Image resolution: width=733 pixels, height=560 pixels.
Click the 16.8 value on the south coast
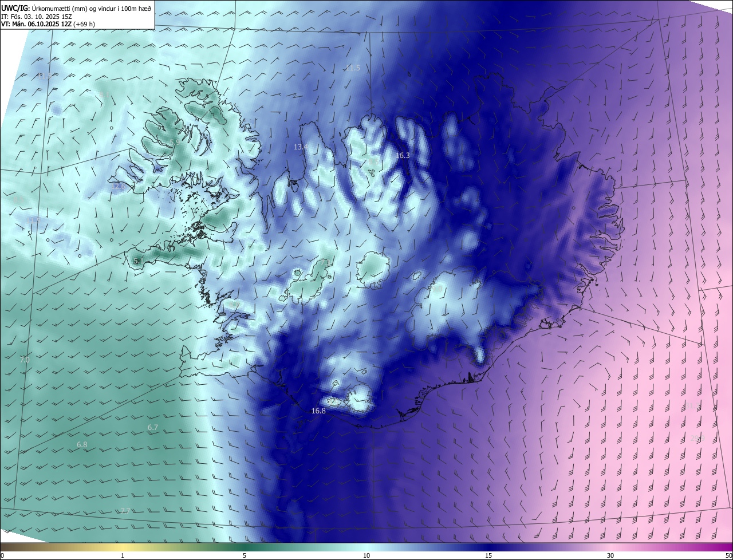point(318,411)
